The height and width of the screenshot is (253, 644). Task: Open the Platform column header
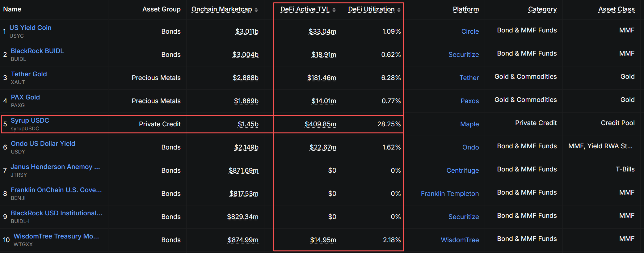click(x=466, y=9)
